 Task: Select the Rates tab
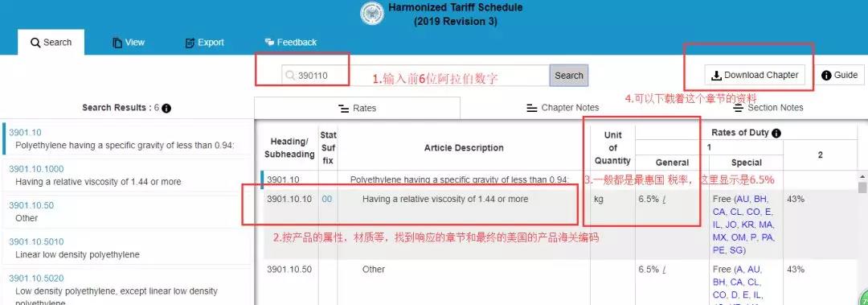click(357, 108)
